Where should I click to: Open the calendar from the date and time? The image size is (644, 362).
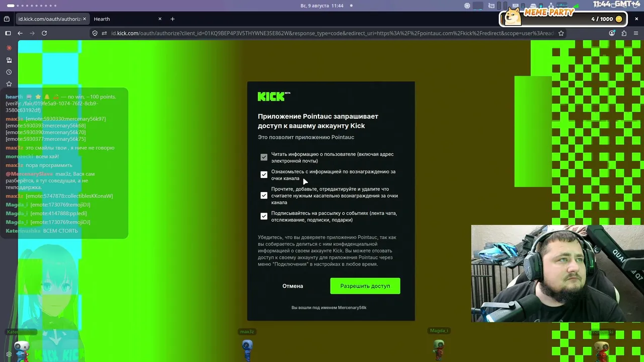[x=322, y=6]
